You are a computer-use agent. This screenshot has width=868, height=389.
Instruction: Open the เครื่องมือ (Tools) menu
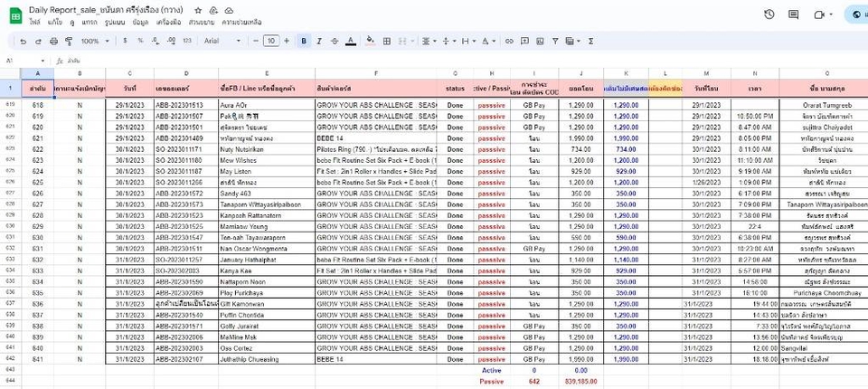[x=169, y=23]
